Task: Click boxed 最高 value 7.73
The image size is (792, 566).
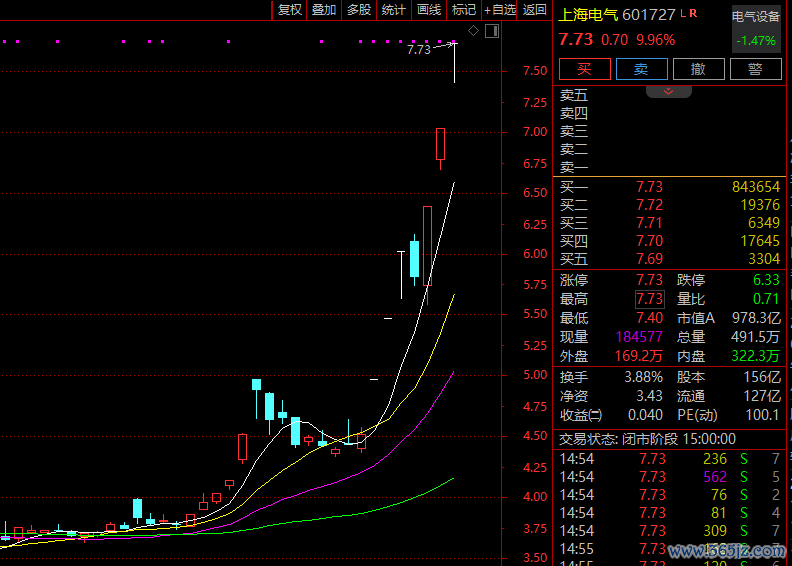Action: pyautogui.click(x=650, y=299)
